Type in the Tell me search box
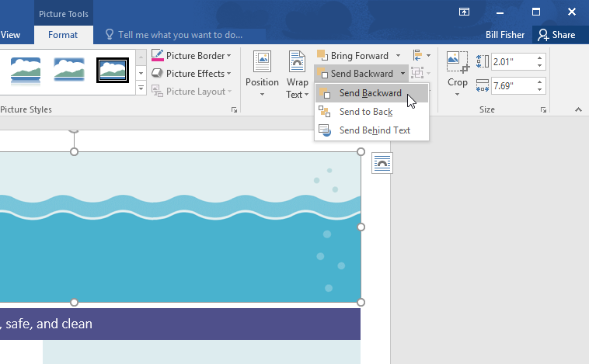This screenshot has width=589, height=364. tap(180, 35)
